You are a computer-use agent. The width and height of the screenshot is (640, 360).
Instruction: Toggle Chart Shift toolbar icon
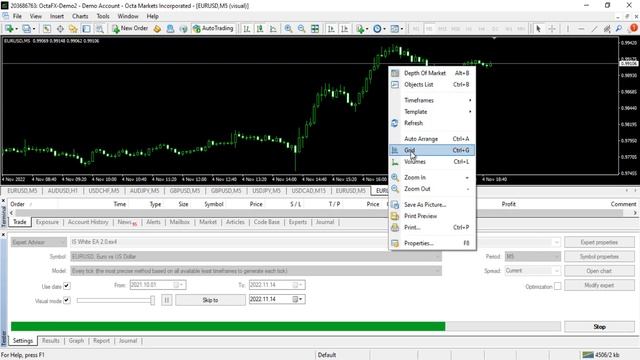tap(344, 29)
